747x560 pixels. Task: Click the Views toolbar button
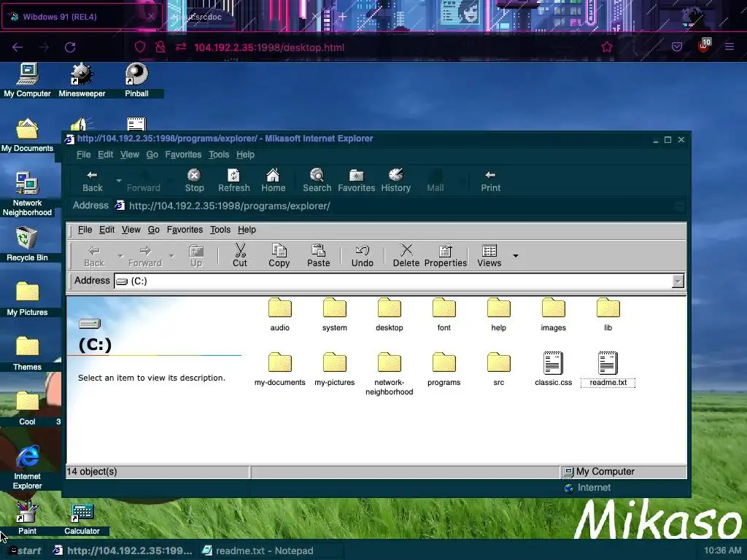[x=489, y=255]
